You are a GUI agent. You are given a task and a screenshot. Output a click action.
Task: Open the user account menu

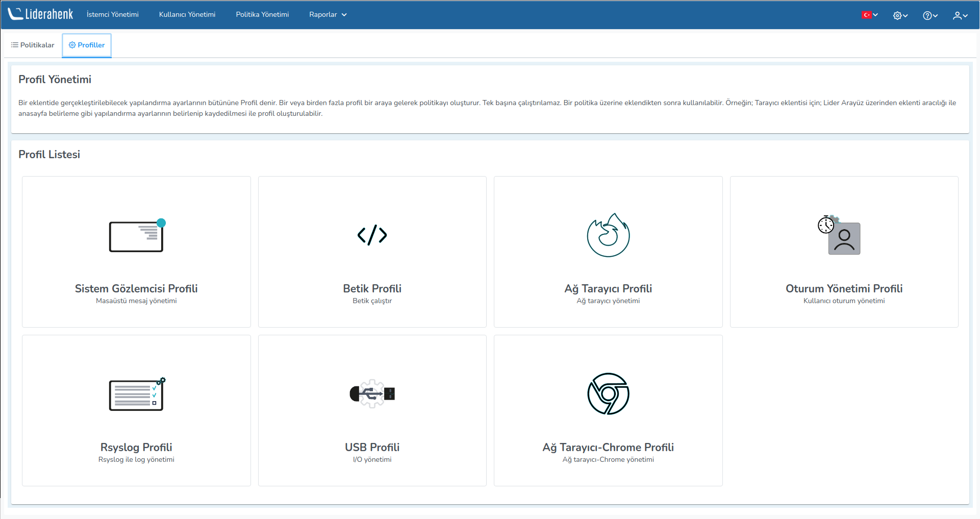click(960, 15)
